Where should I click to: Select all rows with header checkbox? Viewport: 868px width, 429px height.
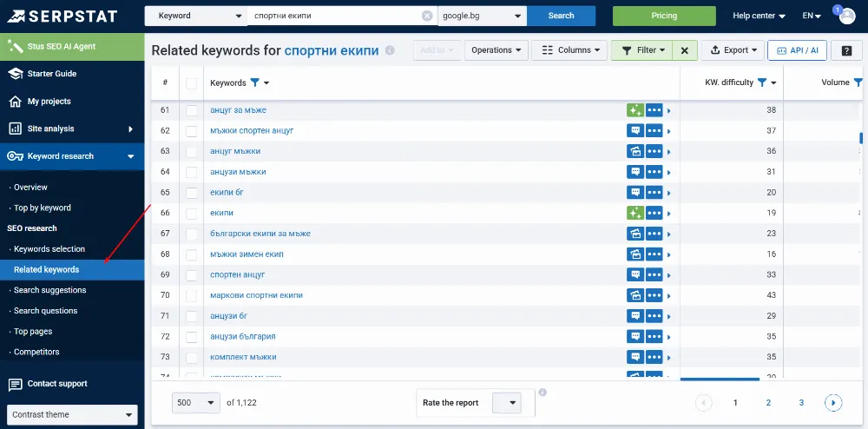click(192, 83)
